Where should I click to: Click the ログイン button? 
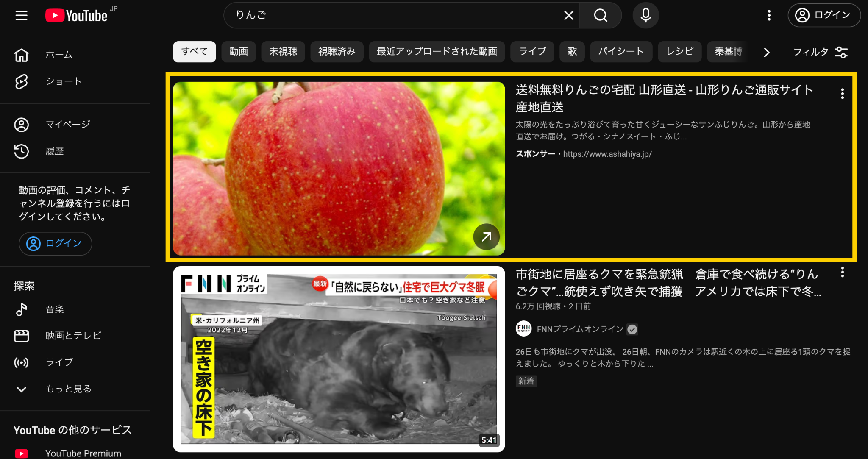(x=823, y=15)
